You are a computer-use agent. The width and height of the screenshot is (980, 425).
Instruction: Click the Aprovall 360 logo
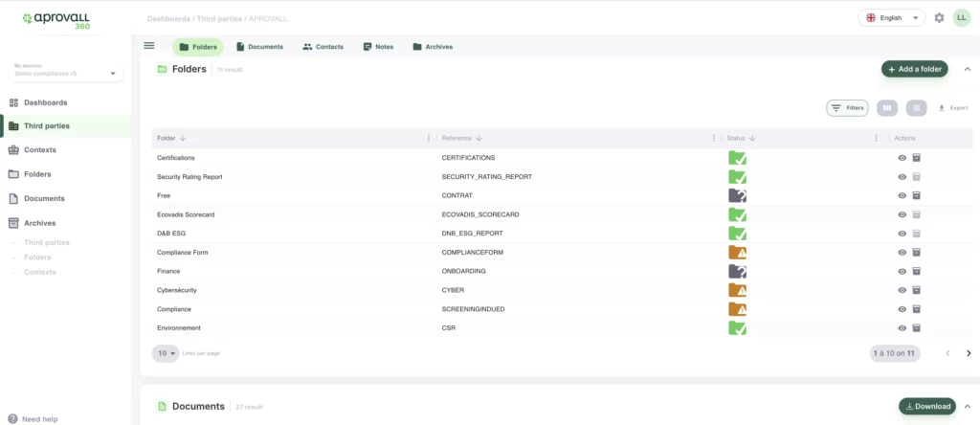tap(56, 21)
